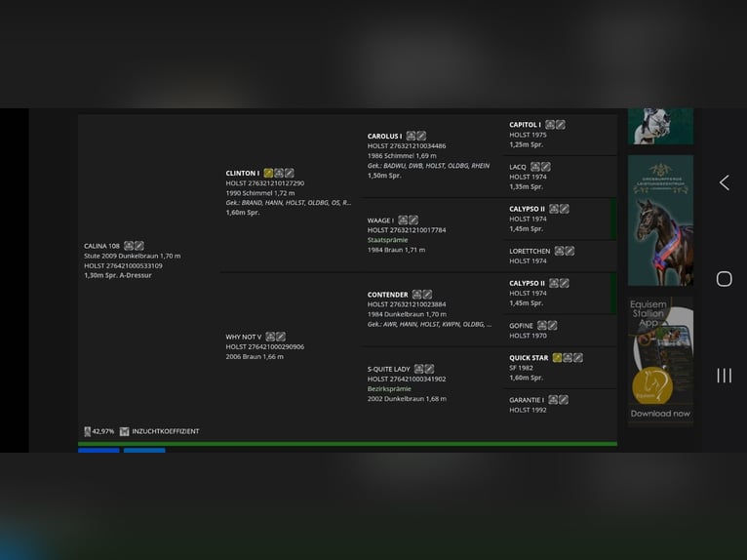Click the pencil icon next to CONTENDER
The height and width of the screenshot is (560, 747).
[427, 295]
